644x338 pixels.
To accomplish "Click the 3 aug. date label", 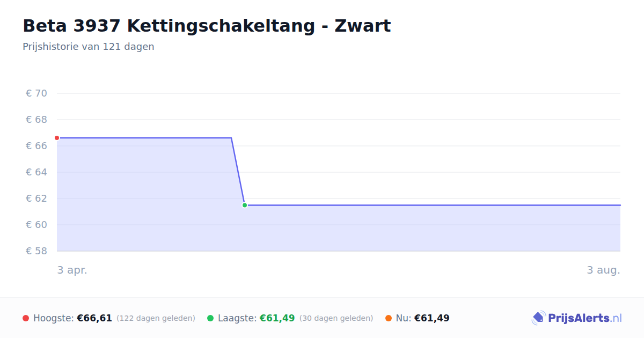I will (603, 270).
